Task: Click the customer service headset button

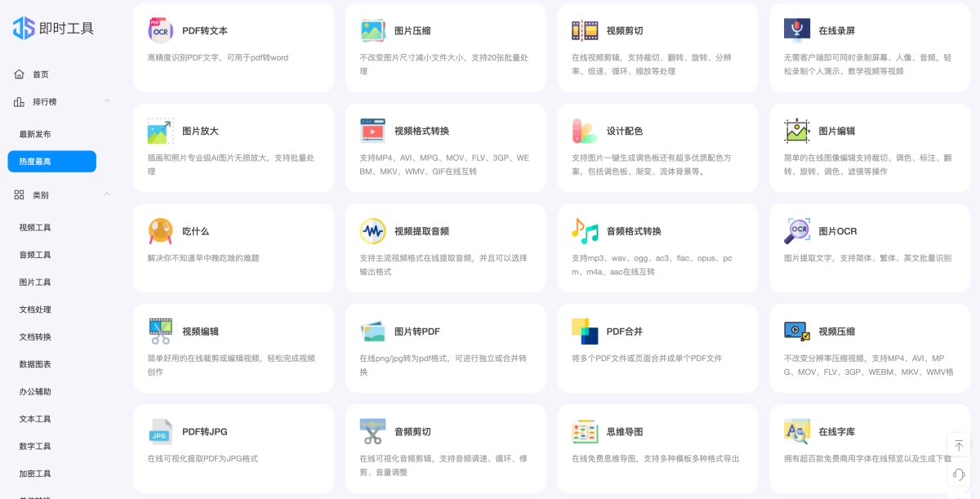Action: 959,474
